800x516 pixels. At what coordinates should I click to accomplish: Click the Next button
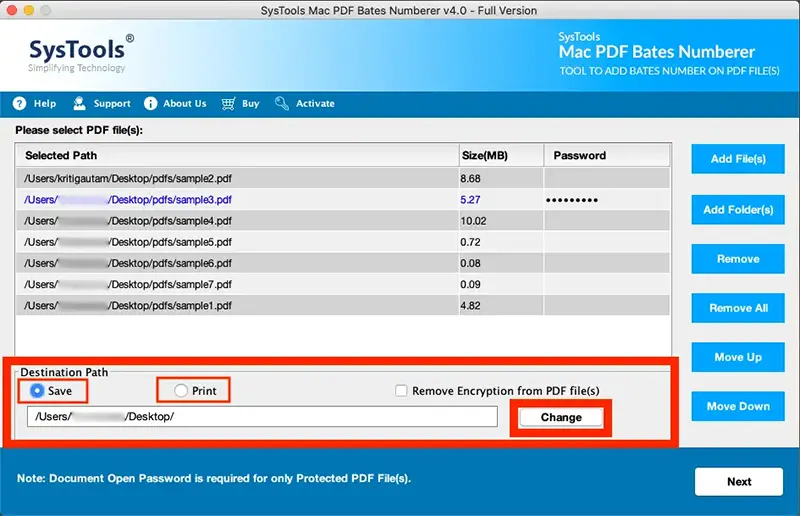click(739, 481)
